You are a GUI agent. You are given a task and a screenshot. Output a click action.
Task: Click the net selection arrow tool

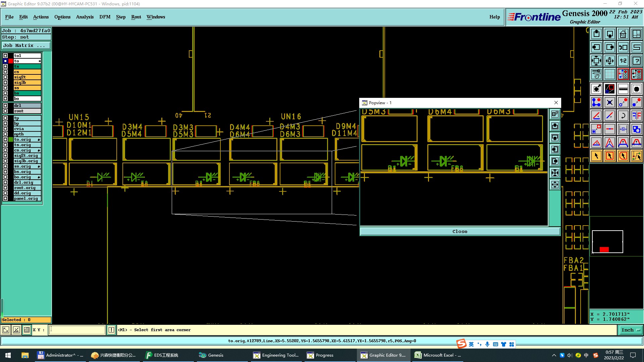[x=636, y=156]
